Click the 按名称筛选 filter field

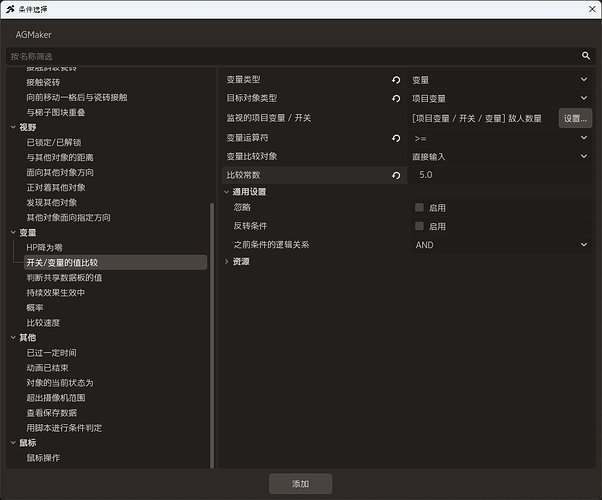[292, 56]
